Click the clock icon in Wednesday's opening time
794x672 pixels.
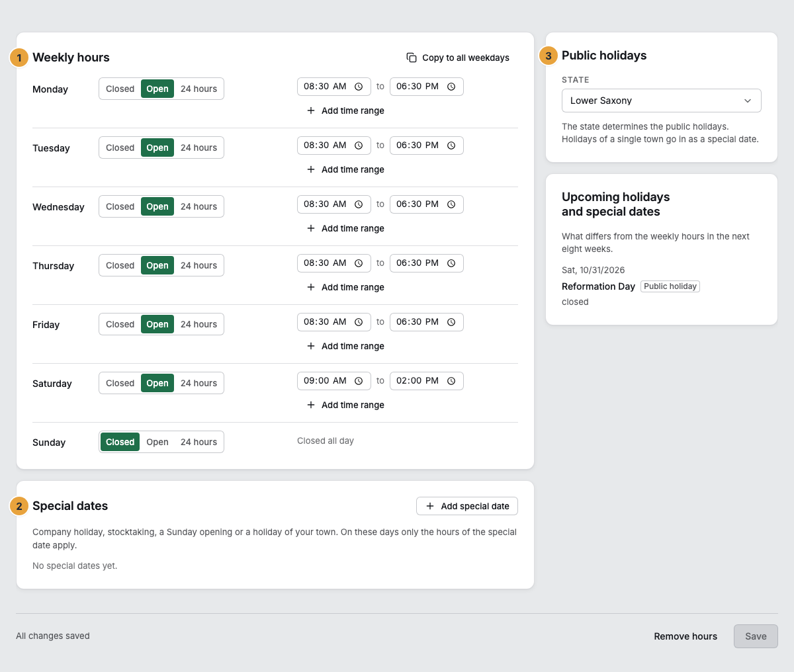[x=359, y=204]
